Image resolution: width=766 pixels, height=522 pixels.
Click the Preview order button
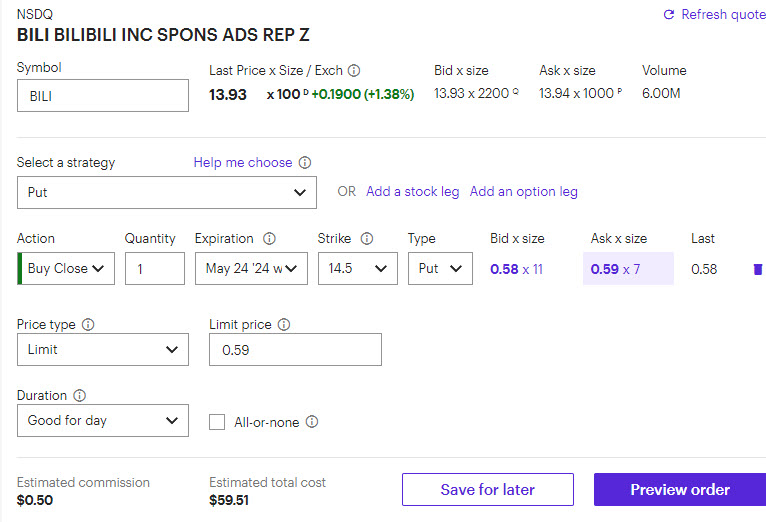pyautogui.click(x=680, y=490)
